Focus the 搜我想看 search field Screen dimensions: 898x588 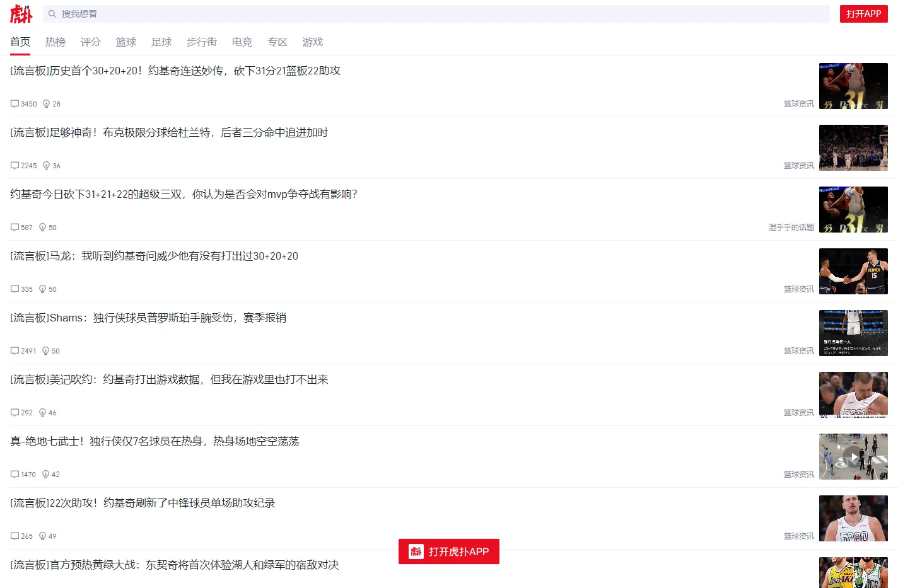(436, 14)
